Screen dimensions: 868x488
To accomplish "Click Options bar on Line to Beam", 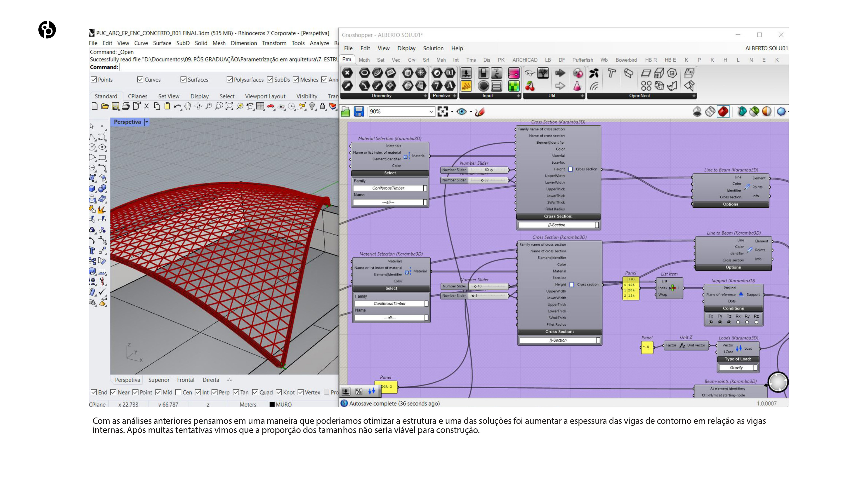I will (730, 204).
